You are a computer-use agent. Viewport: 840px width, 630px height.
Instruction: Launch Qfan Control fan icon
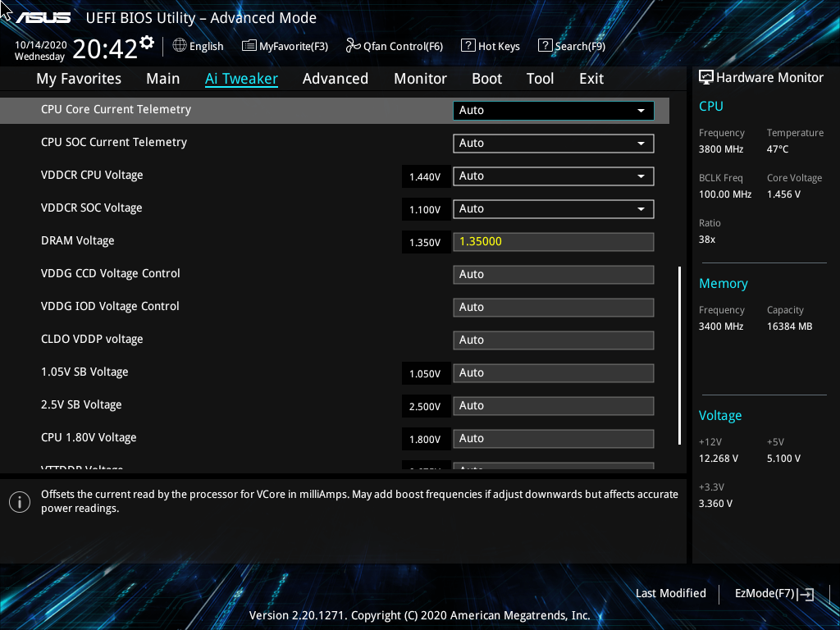353,46
